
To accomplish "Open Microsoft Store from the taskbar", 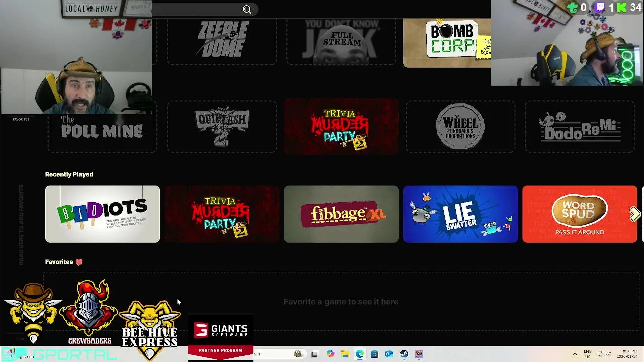I will pyautogui.click(x=374, y=354).
